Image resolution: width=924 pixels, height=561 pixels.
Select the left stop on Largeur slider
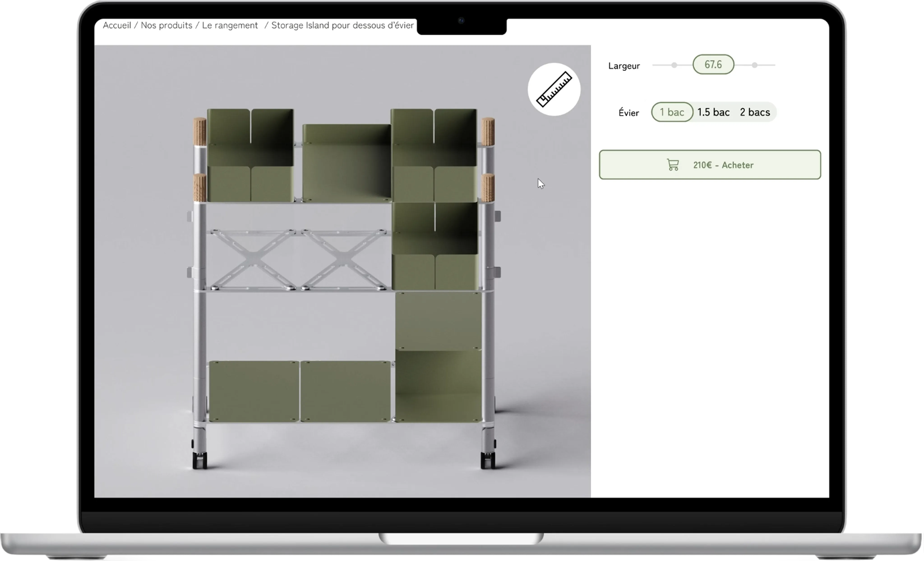coord(674,65)
